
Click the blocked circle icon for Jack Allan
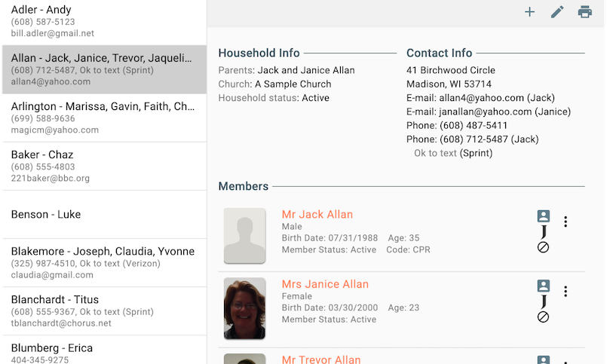pyautogui.click(x=543, y=247)
